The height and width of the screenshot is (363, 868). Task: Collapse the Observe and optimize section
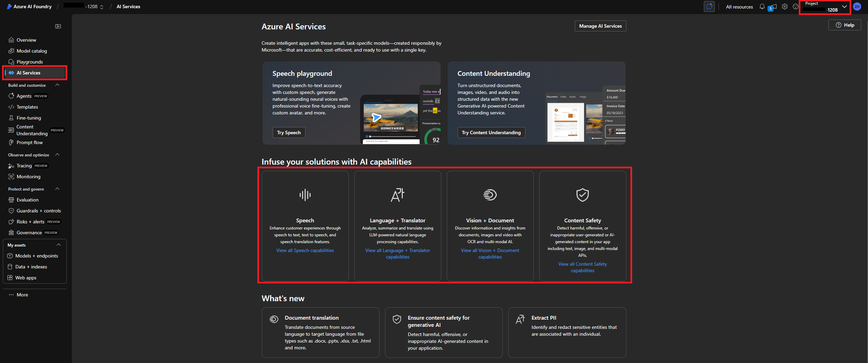click(x=57, y=155)
